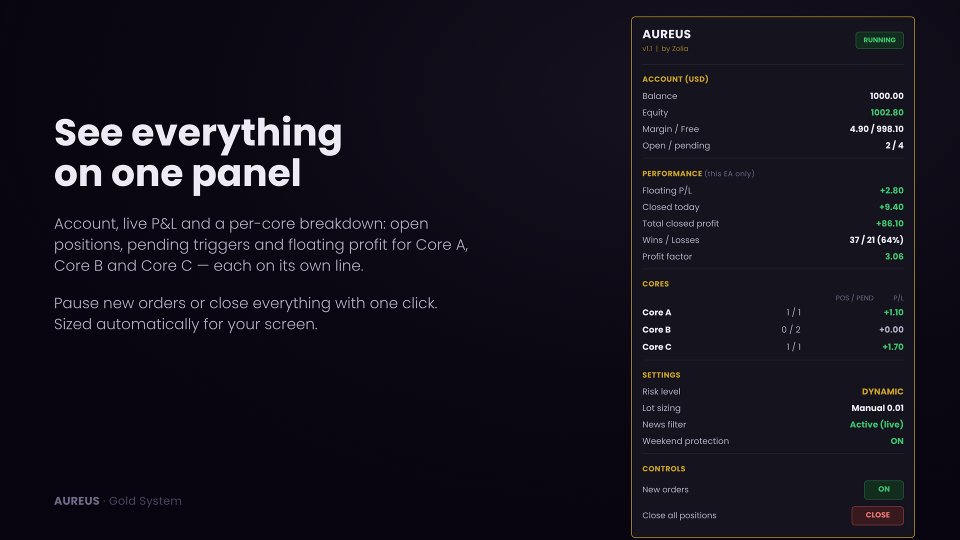Viewport: 960px width, 540px height.
Task: Click the CORES section header
Action: pos(655,283)
